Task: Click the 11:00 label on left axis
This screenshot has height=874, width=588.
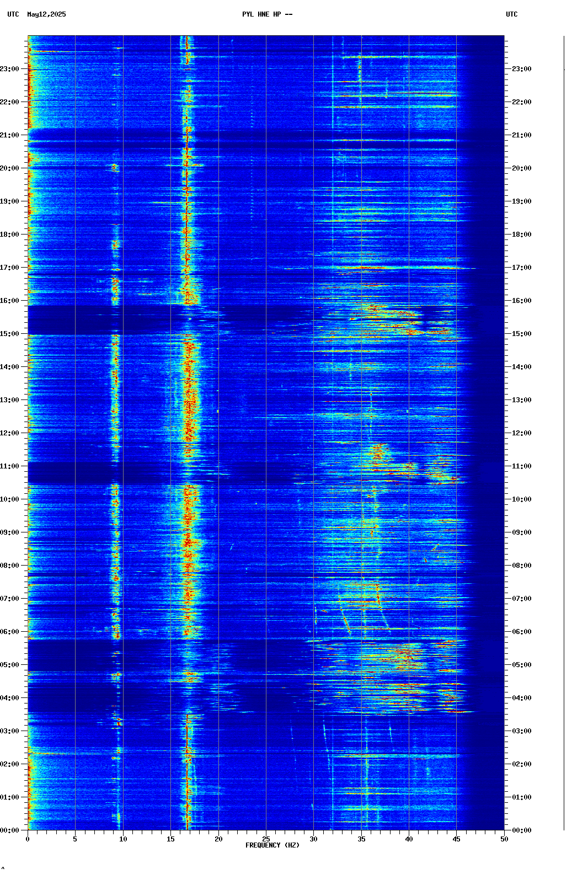Action: point(9,466)
